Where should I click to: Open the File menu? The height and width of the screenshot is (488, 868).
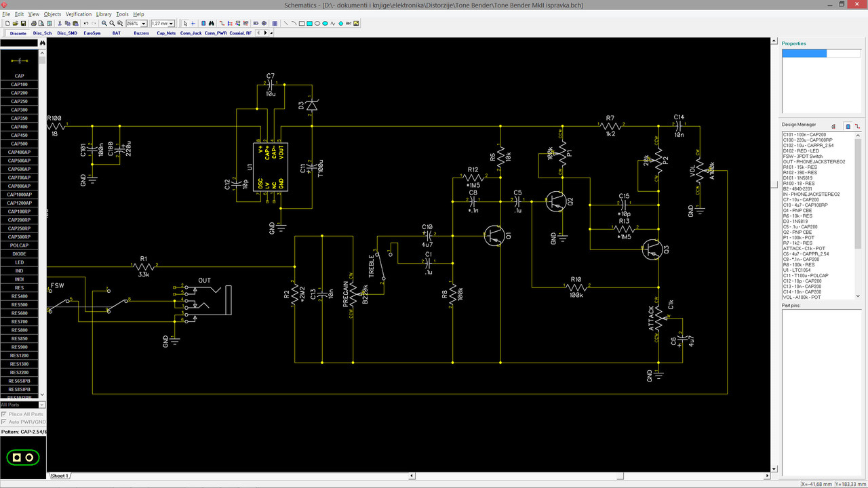(6, 14)
